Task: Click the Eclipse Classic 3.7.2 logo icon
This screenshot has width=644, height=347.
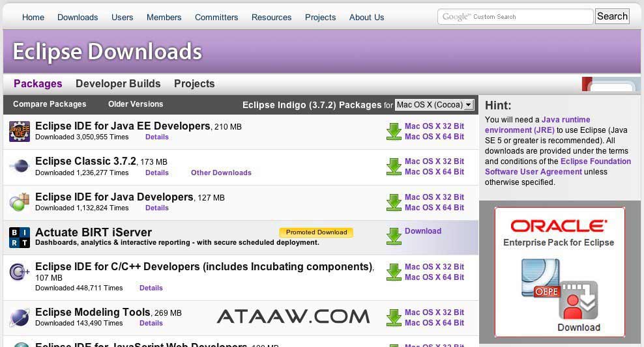Action: 20,167
